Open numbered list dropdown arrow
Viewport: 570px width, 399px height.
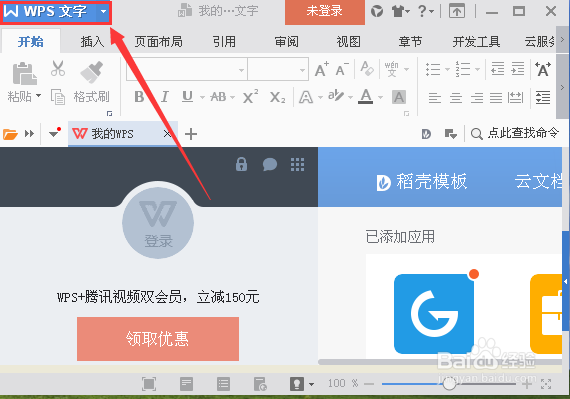click(x=477, y=69)
